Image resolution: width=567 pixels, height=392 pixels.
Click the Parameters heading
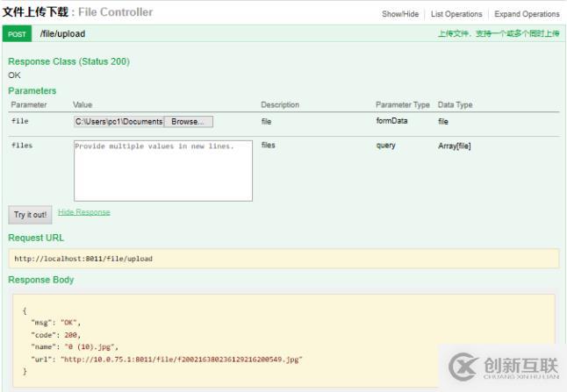pyautogui.click(x=32, y=90)
